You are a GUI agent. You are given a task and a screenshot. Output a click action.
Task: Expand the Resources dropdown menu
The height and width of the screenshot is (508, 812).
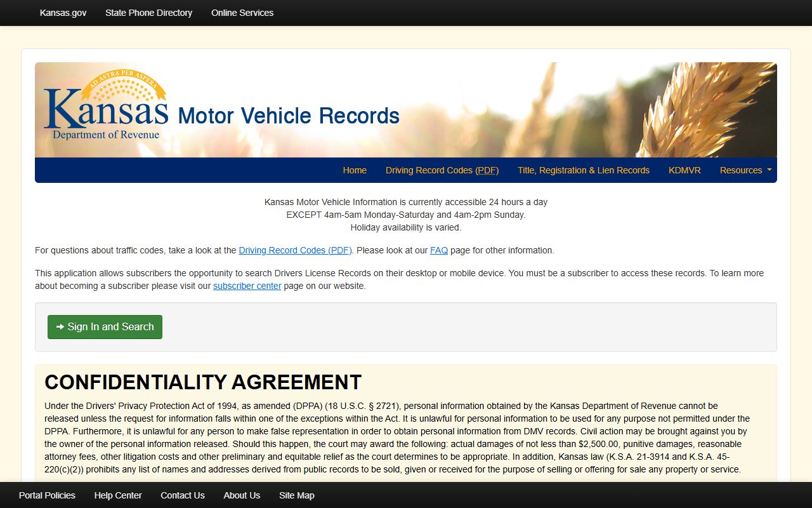click(745, 170)
